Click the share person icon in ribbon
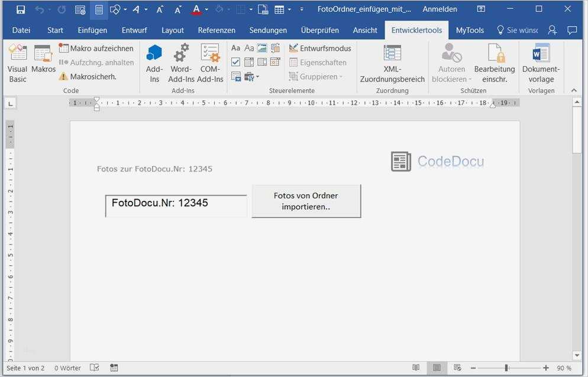Viewport: 588px width, 377px height. [553, 30]
